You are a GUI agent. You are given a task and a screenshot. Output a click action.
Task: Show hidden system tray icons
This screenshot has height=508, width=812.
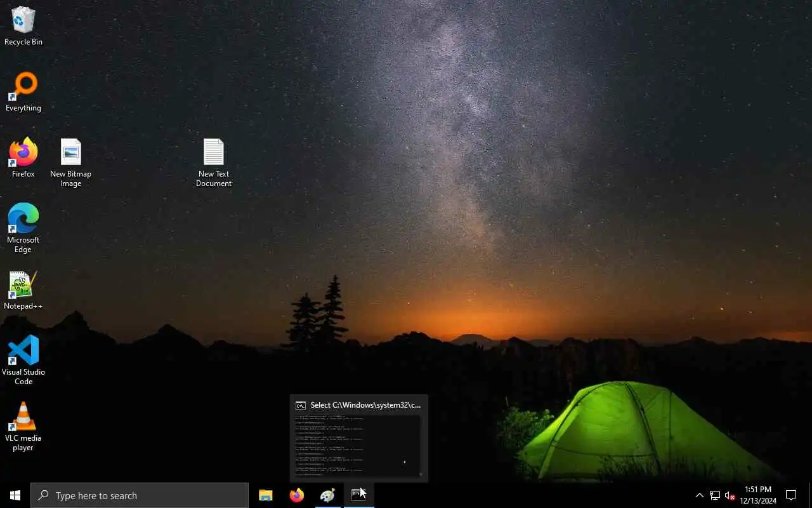[700, 495]
